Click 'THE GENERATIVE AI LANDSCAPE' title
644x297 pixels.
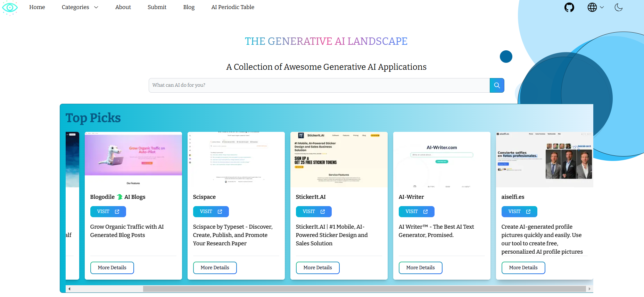coord(326,41)
